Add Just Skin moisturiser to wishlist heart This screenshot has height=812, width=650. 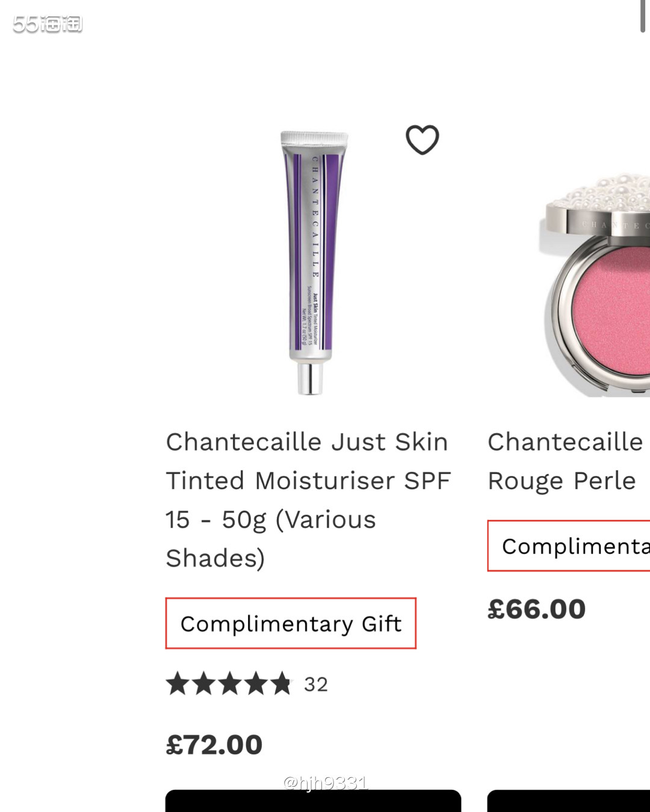(x=422, y=140)
